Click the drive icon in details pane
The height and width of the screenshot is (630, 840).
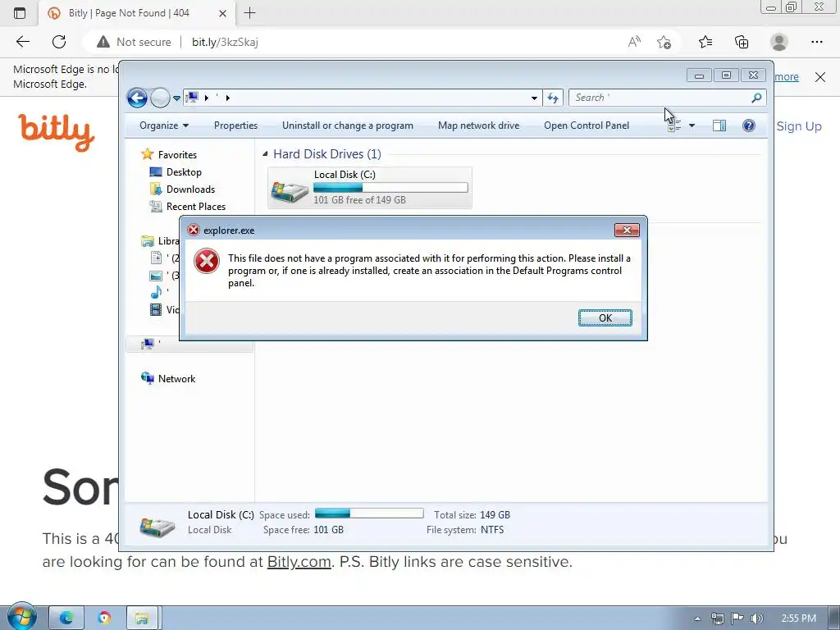point(157,526)
